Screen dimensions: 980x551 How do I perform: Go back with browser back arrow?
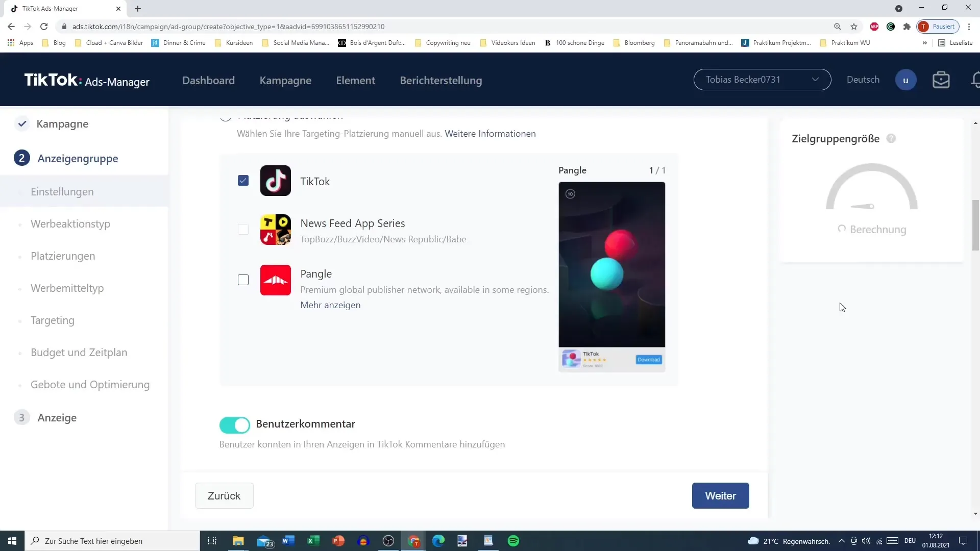click(11, 27)
